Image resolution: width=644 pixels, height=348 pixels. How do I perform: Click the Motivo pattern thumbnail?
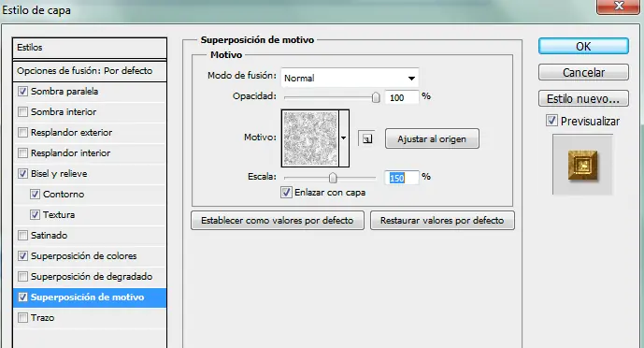click(x=310, y=138)
